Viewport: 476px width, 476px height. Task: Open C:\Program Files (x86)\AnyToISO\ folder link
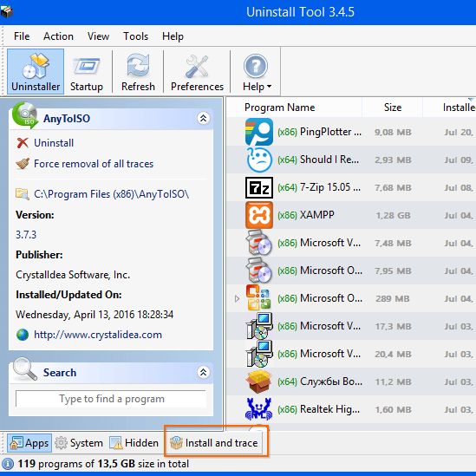111,194
